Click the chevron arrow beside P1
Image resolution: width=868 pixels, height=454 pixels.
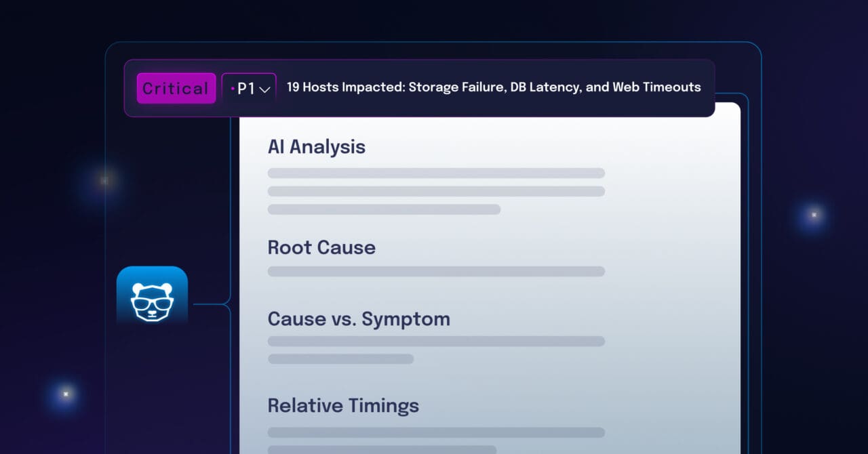pos(265,89)
